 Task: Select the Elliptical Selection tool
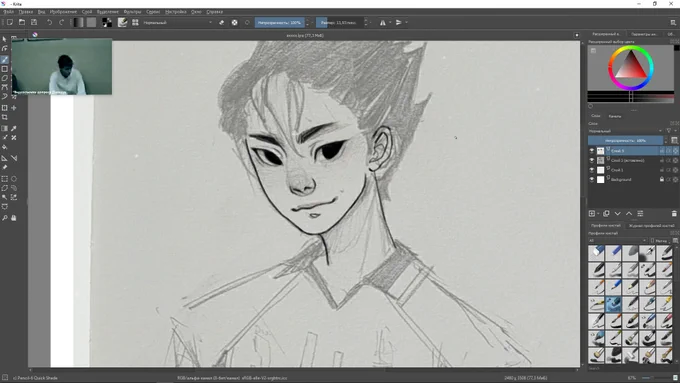click(x=14, y=179)
